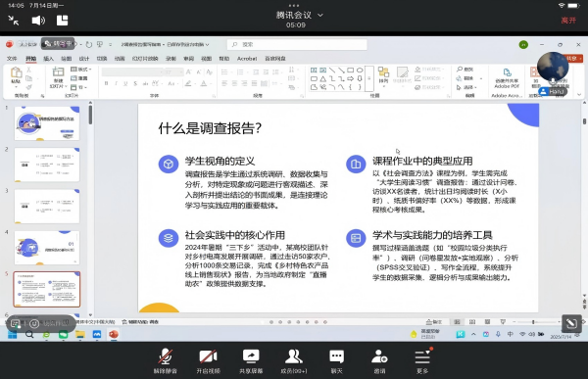The width and height of the screenshot is (588, 379).
Task: Open the Share Screen (共享屏幕) option
Action: point(251,361)
